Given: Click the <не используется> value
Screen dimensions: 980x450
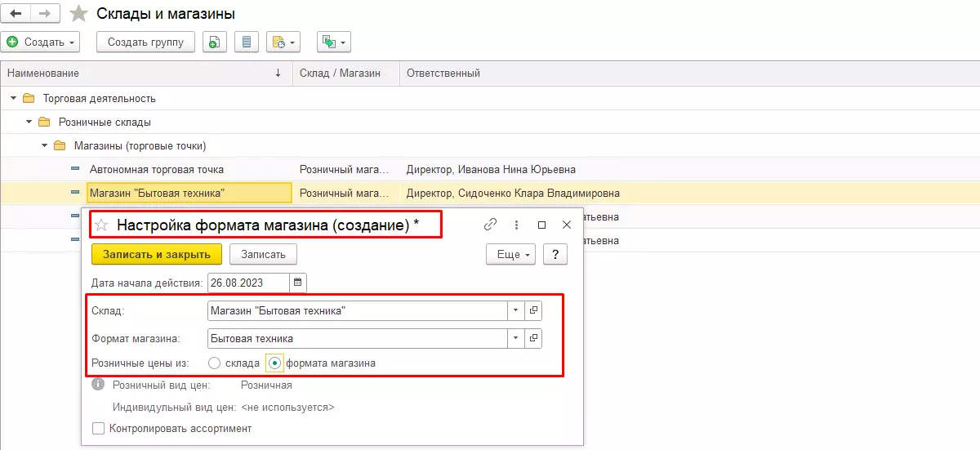Looking at the screenshot, I should tap(287, 407).
